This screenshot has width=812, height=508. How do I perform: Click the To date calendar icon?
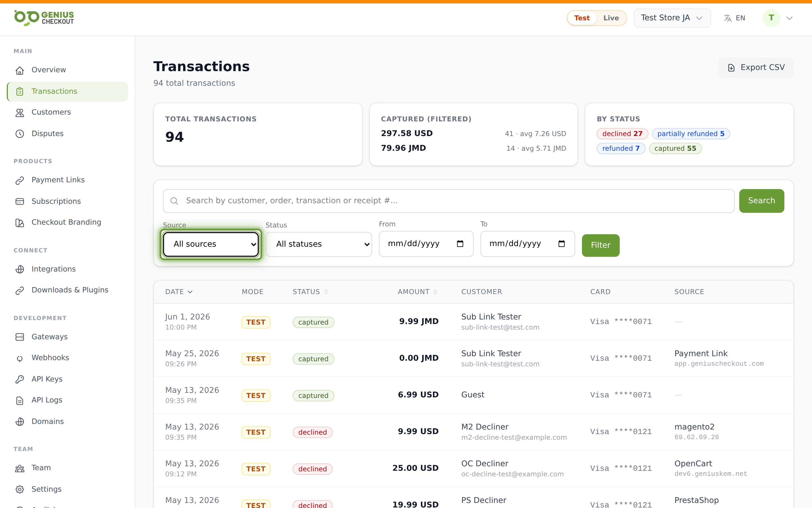pyautogui.click(x=561, y=244)
